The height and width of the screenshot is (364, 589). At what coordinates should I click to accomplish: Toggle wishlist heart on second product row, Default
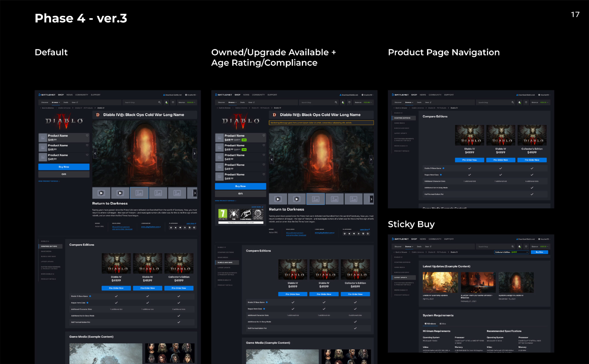(87, 145)
